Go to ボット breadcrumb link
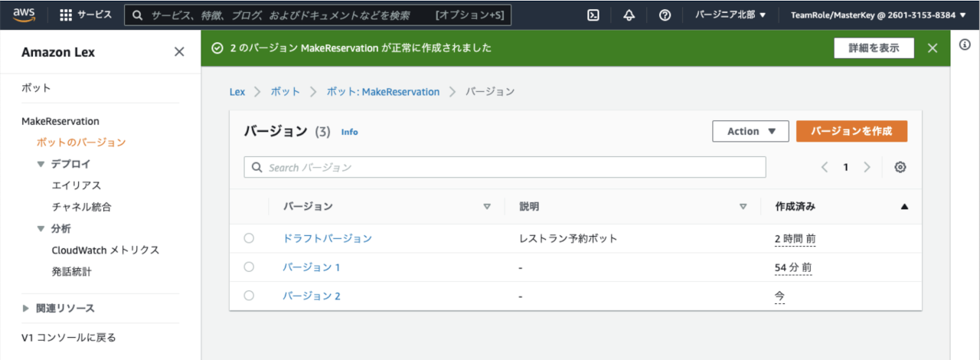 point(285,91)
